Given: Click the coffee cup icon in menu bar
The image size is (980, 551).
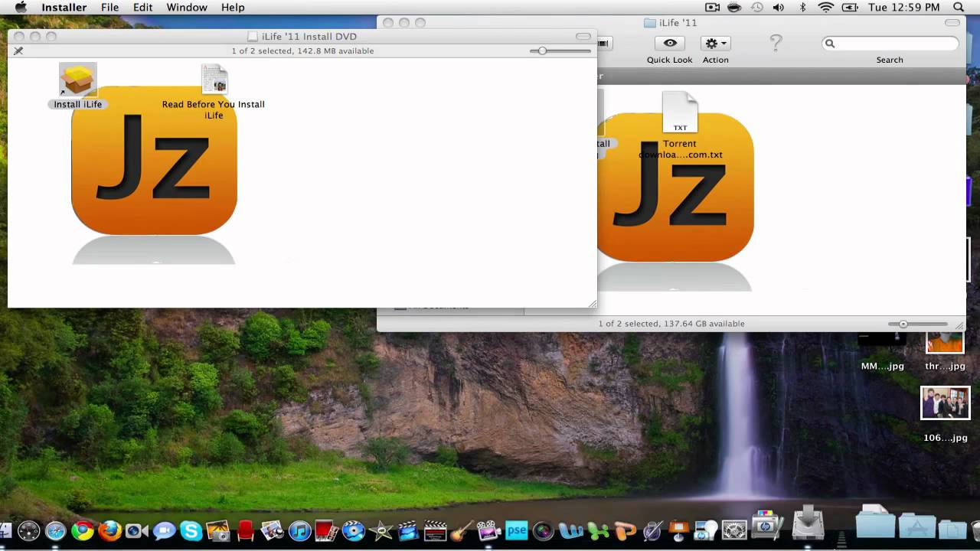Looking at the screenshot, I should tap(734, 7).
